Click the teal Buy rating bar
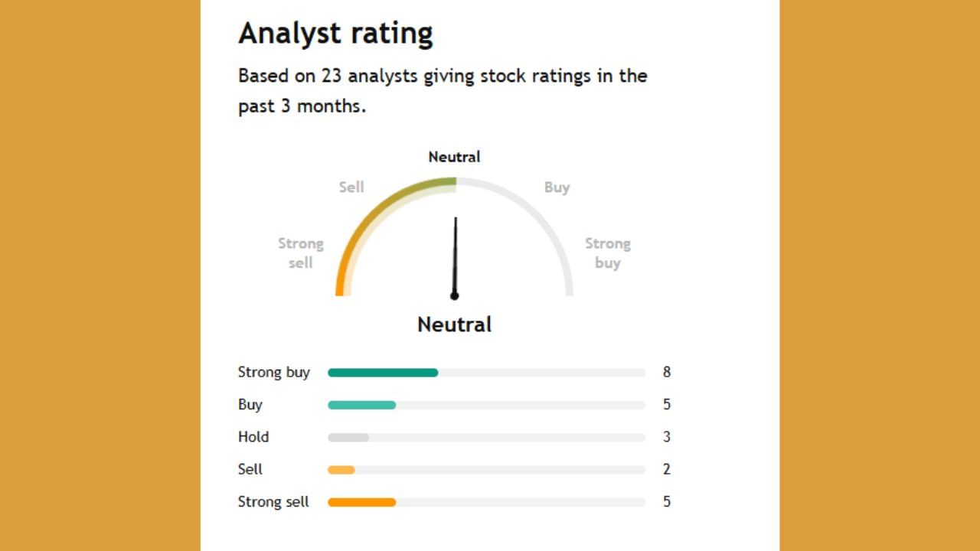This screenshot has height=551, width=980. (x=361, y=405)
